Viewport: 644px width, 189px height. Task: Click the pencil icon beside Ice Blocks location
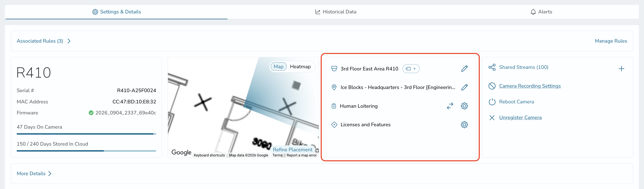click(x=464, y=87)
